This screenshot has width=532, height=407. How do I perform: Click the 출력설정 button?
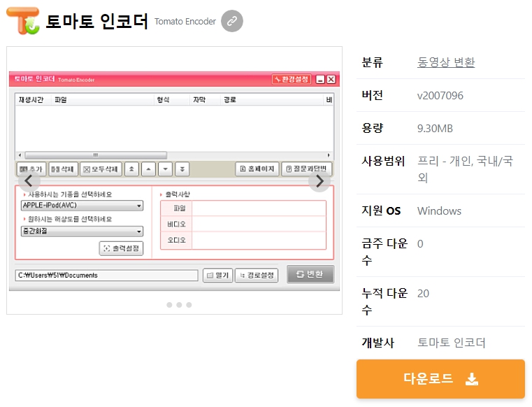[121, 248]
